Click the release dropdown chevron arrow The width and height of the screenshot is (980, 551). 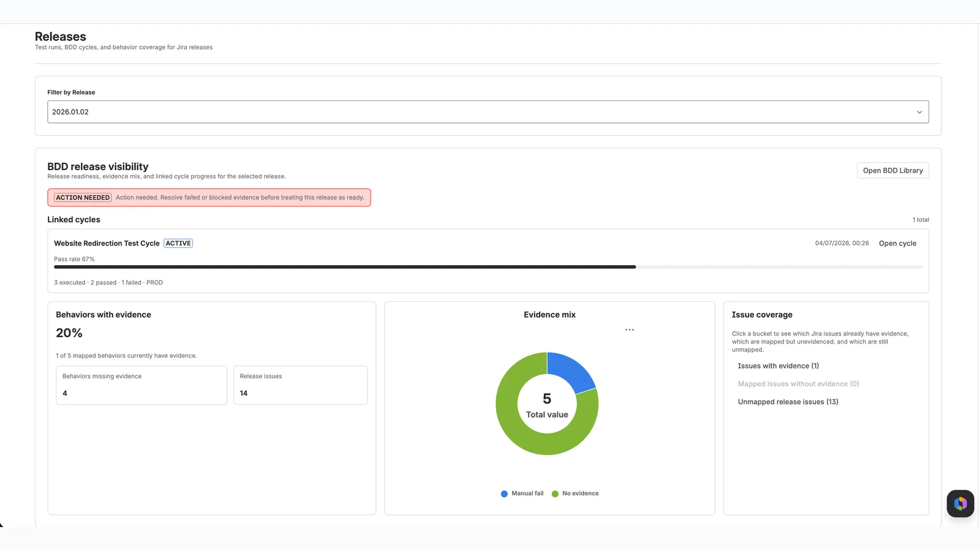click(x=919, y=112)
